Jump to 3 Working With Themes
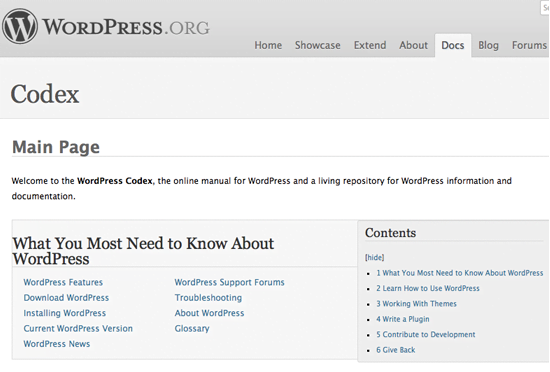 coord(416,304)
